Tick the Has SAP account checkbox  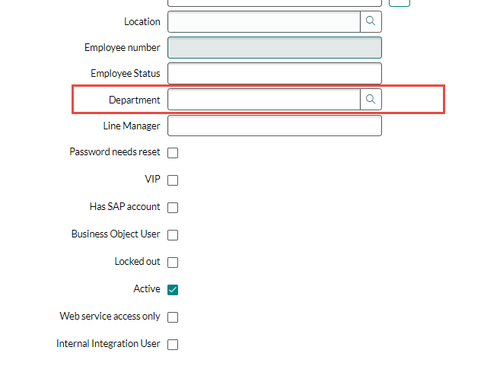[173, 207]
